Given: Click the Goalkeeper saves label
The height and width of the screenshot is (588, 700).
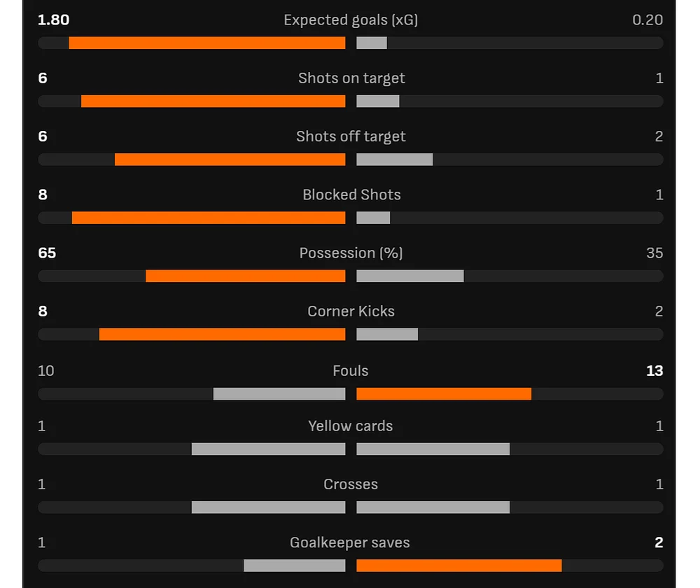Looking at the screenshot, I should tap(349, 543).
